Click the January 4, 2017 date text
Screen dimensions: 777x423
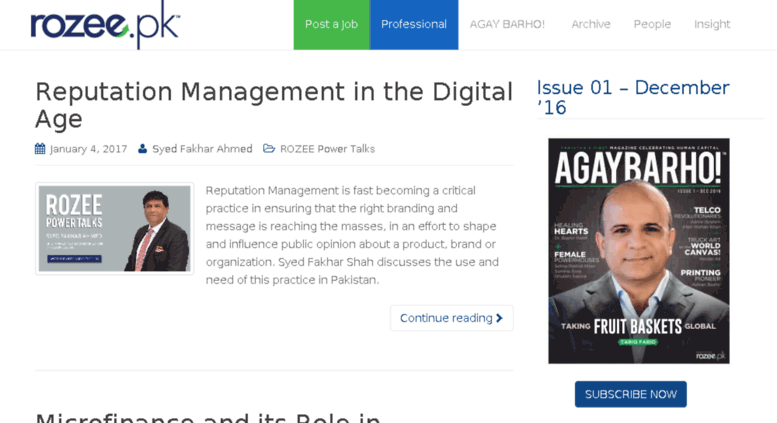coord(88,149)
